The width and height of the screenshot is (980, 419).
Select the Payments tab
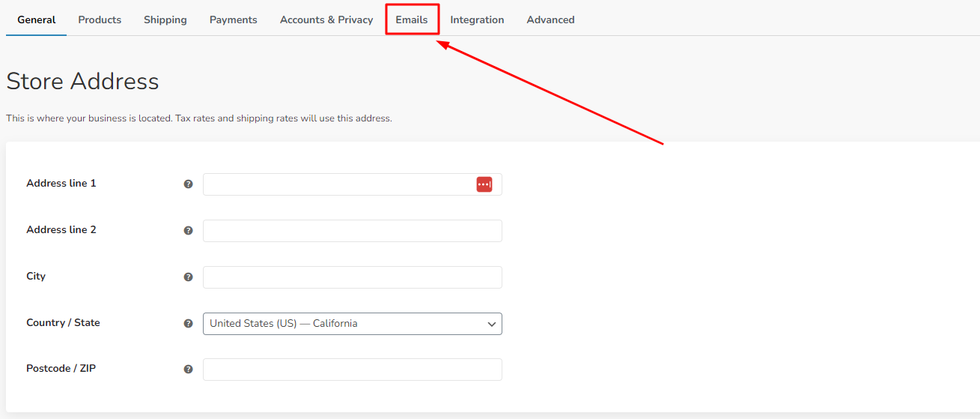click(234, 19)
